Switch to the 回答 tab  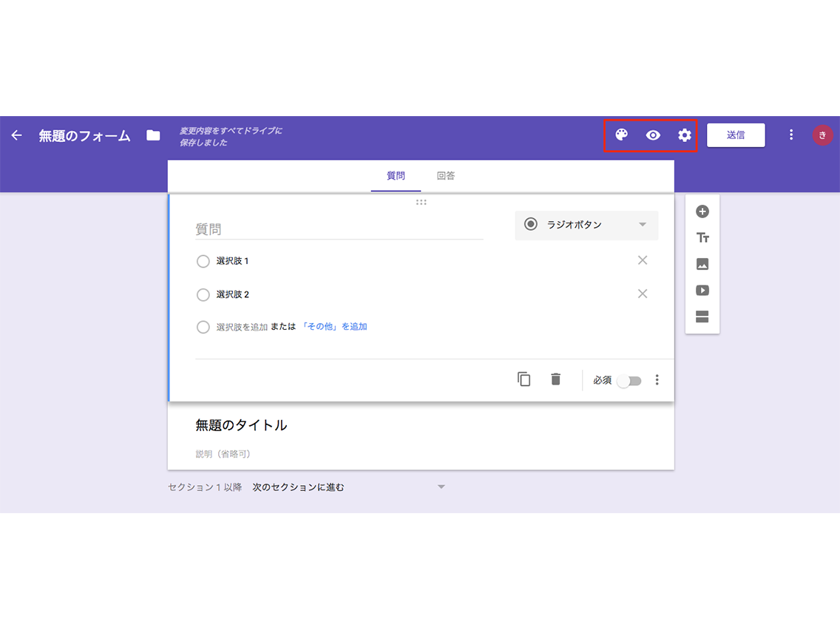(x=446, y=176)
